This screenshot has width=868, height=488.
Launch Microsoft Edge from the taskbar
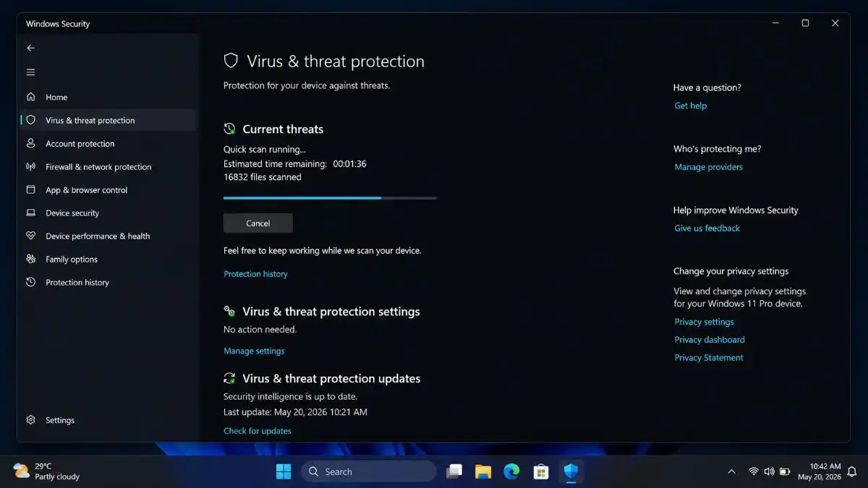pos(512,471)
